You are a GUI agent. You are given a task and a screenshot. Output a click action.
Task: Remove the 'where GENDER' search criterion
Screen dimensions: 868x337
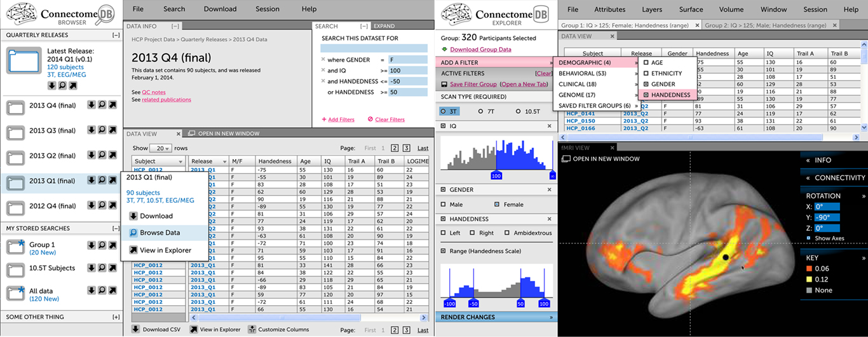click(x=323, y=59)
